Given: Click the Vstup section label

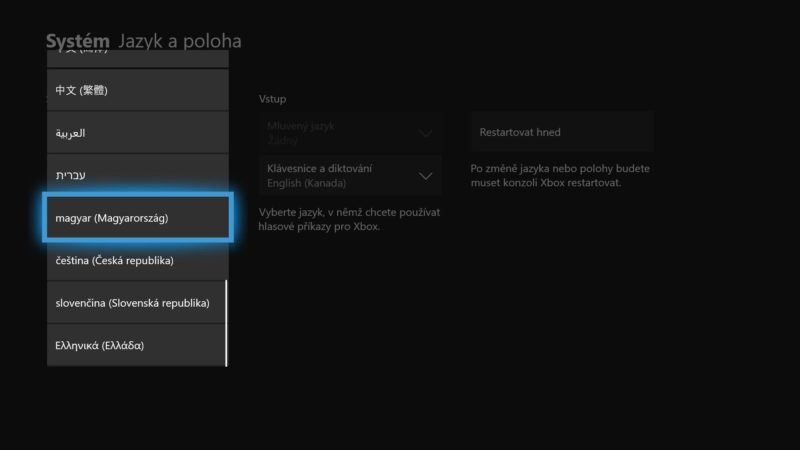Looking at the screenshot, I should click(272, 99).
